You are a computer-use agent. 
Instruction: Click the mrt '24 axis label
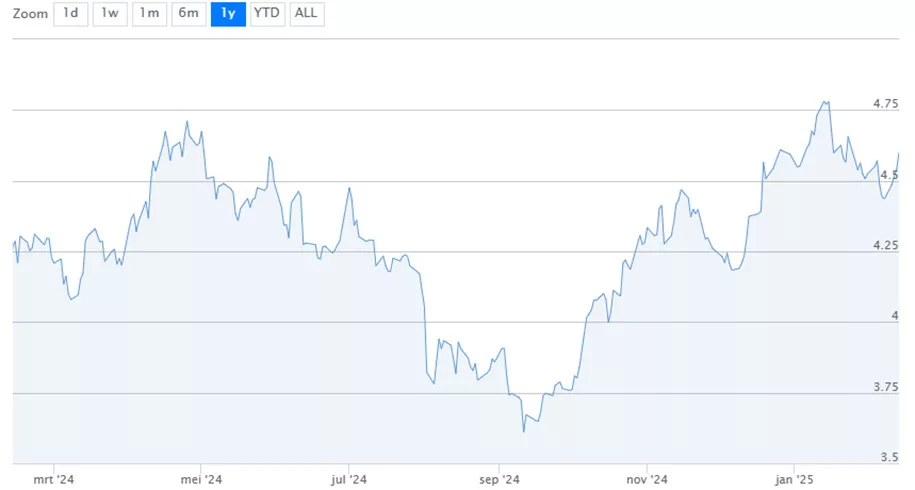[54, 480]
